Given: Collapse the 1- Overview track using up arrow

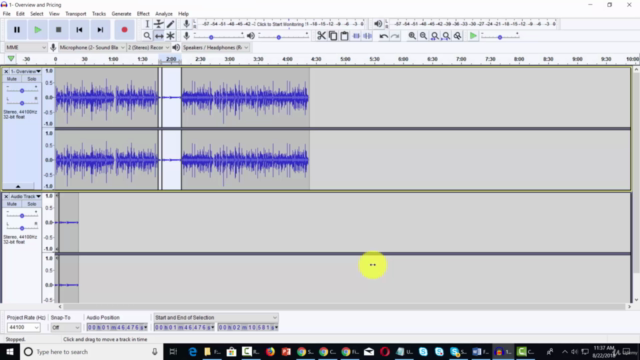Looking at the screenshot, I should click(18, 186).
